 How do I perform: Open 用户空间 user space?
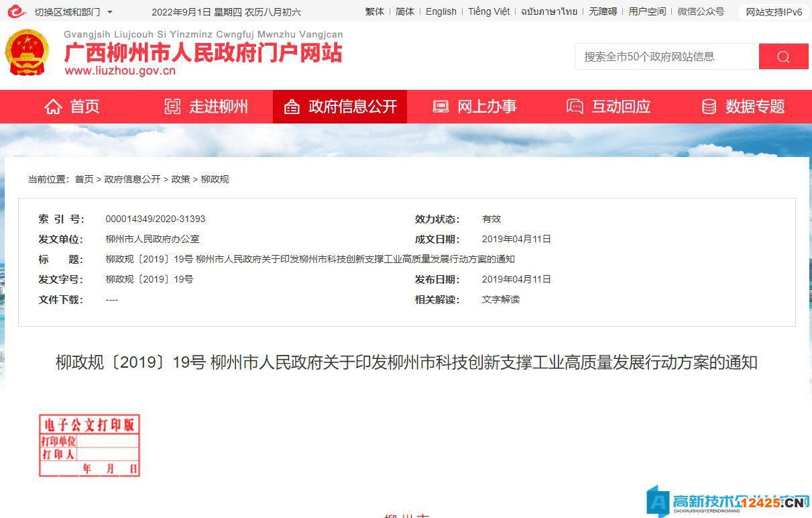click(647, 11)
